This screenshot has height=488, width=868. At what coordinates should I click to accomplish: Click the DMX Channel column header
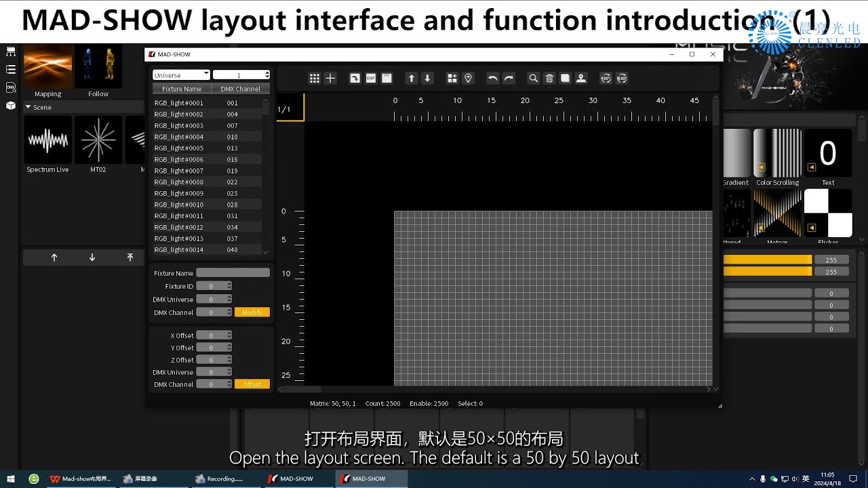pyautogui.click(x=241, y=89)
